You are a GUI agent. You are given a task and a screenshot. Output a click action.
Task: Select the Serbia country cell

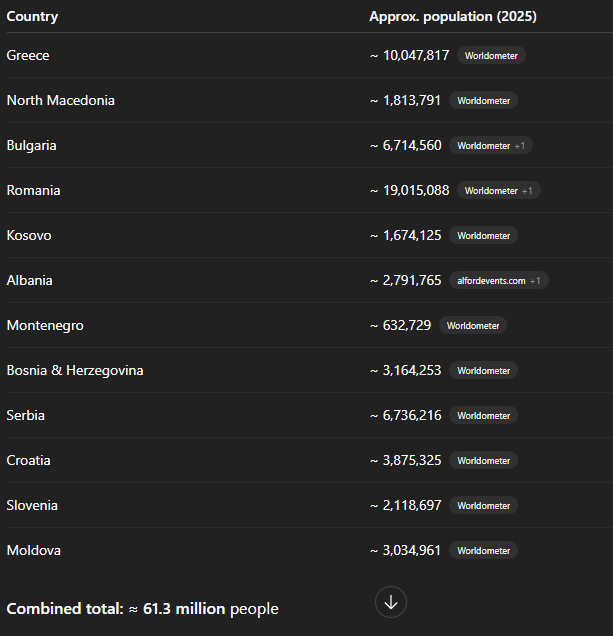[26, 416]
